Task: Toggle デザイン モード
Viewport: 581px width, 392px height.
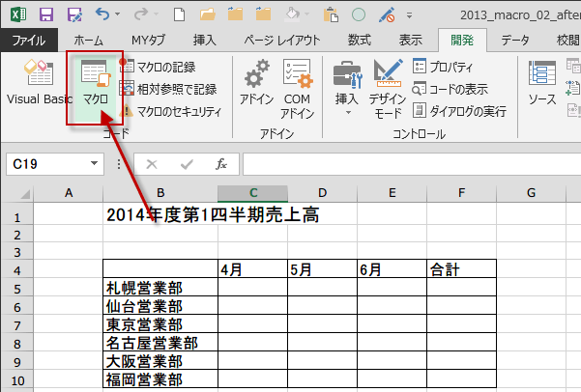Action: tap(388, 89)
